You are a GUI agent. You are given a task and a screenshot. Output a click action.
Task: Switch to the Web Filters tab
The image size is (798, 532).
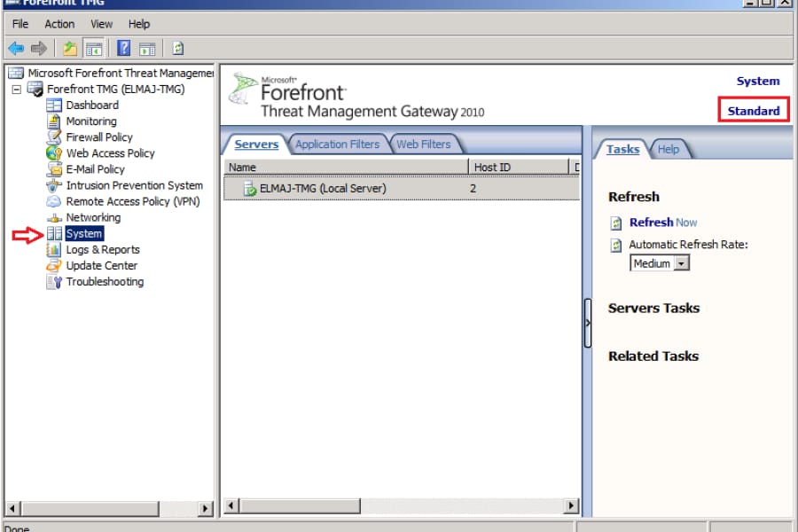(x=424, y=144)
